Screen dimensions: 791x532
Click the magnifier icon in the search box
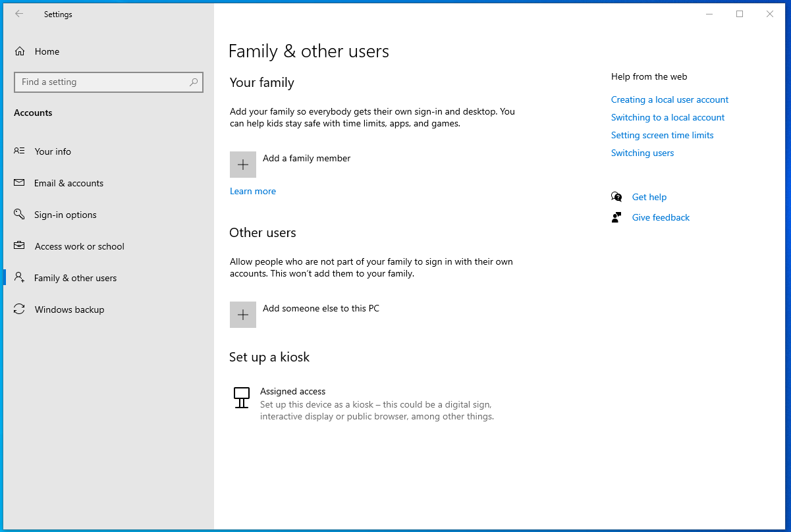(194, 82)
